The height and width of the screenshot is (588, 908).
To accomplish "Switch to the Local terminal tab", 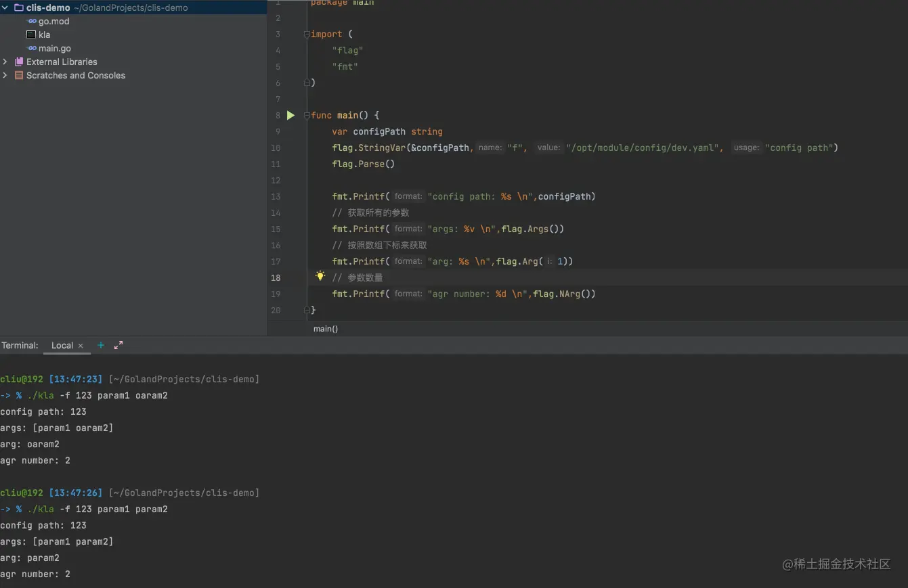I will pos(62,345).
